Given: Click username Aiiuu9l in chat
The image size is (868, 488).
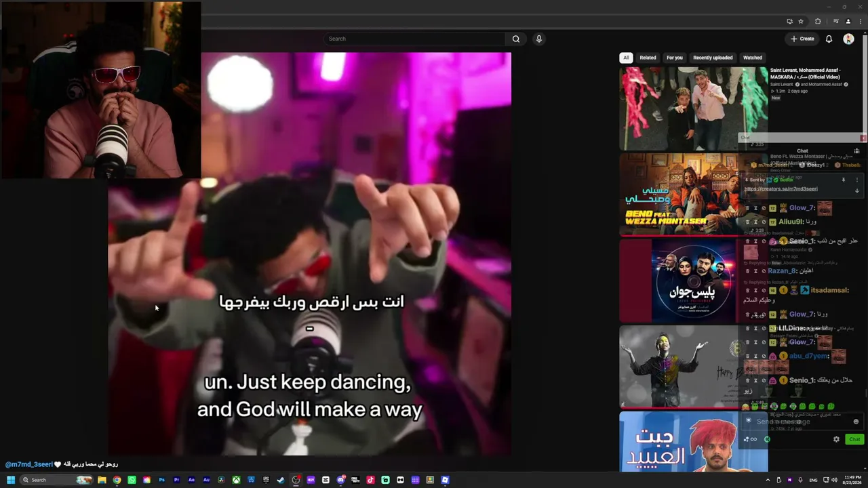Looking at the screenshot, I should point(791,222).
